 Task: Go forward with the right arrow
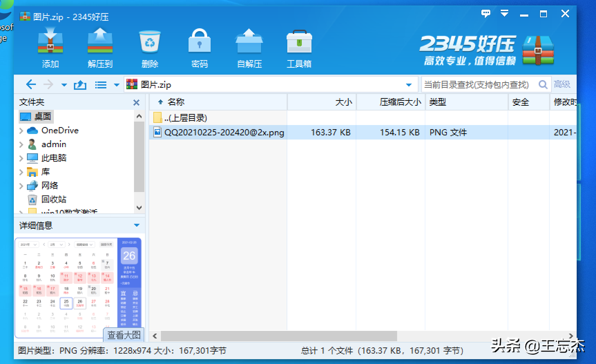(x=48, y=85)
